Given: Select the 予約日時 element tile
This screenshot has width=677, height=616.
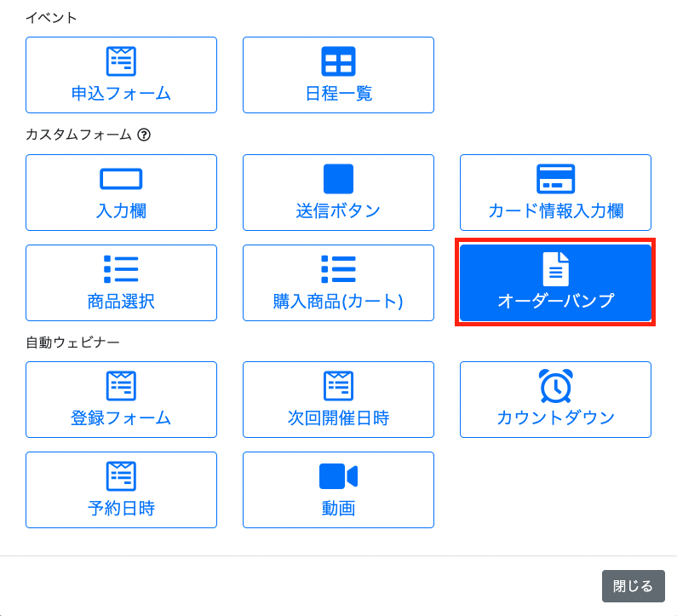Looking at the screenshot, I should pos(121,490).
